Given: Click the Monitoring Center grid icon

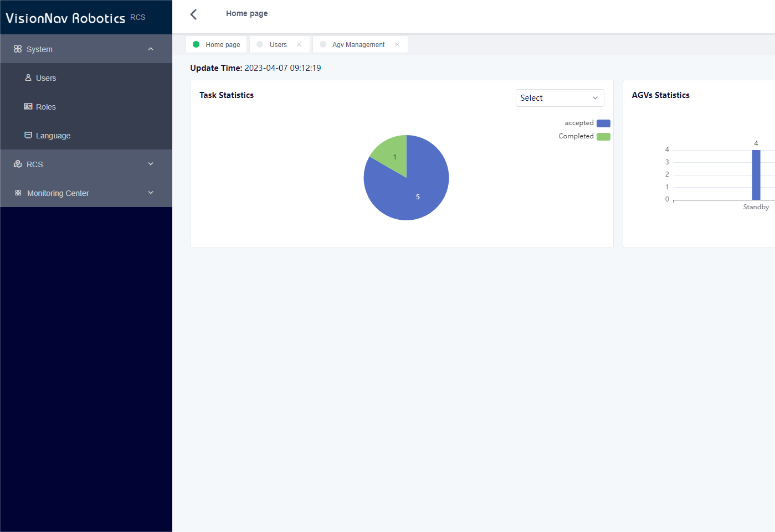Looking at the screenshot, I should [18, 193].
